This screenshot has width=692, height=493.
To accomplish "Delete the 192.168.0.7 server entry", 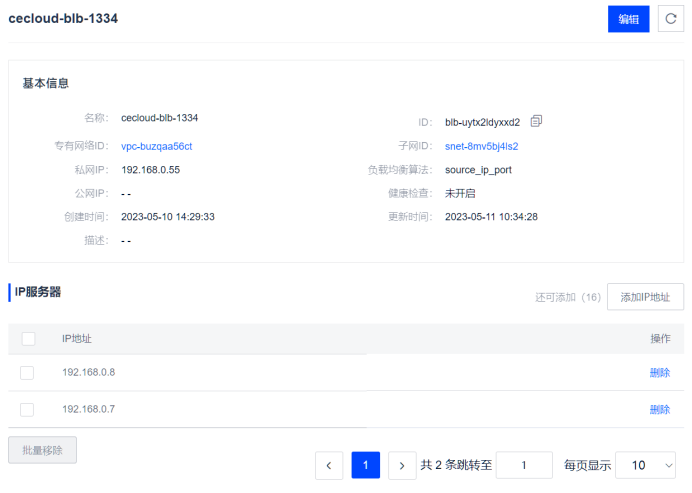I will [659, 409].
